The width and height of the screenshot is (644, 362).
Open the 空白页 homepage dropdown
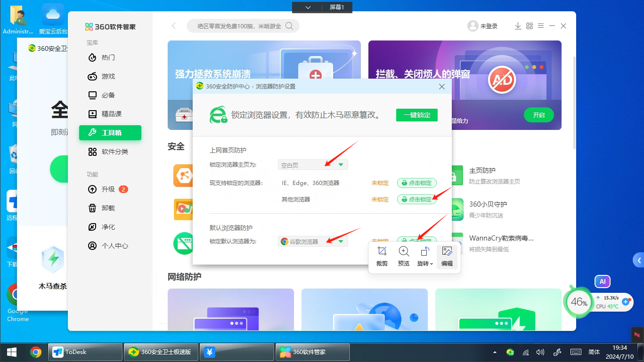(313, 165)
